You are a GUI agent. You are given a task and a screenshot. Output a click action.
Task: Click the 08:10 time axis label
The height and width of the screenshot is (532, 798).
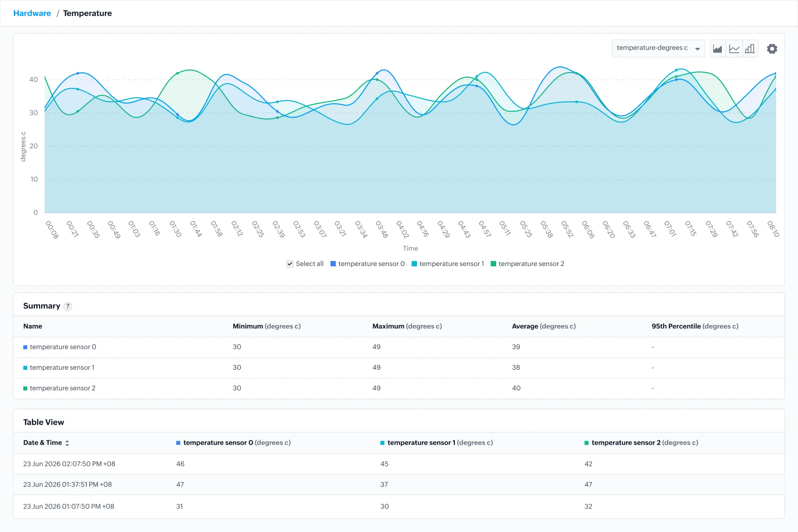(x=773, y=229)
